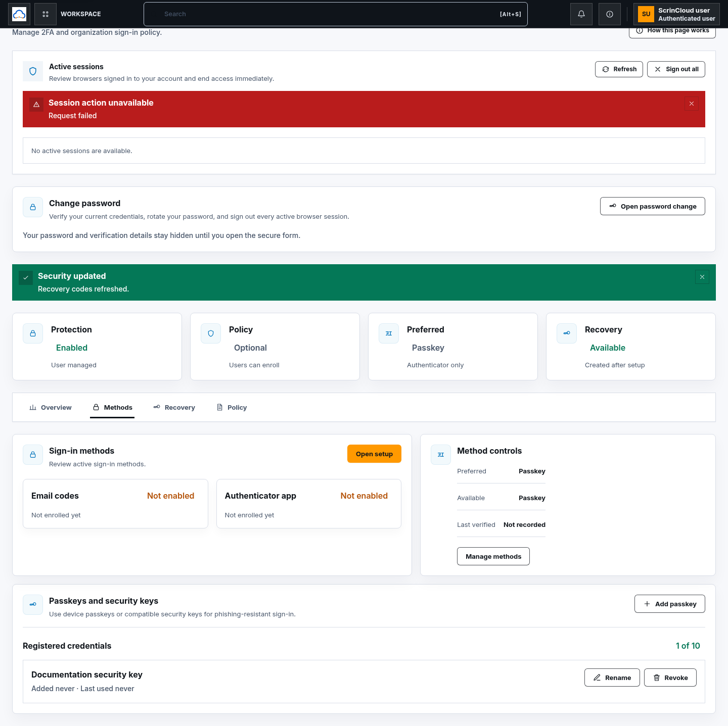Click the Sign-in methods lock icon

click(33, 455)
